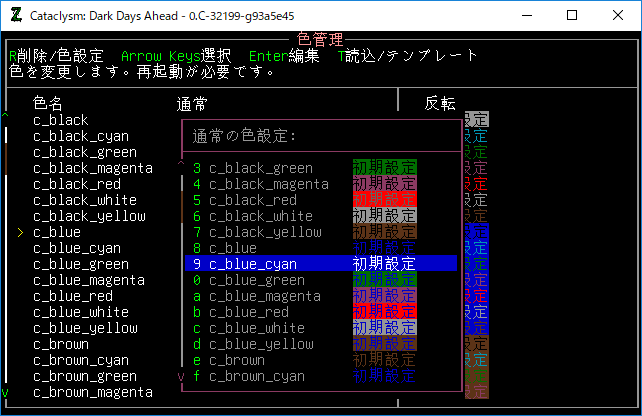Click the 反転 column header
This screenshot has height=416, width=642.
pyautogui.click(x=440, y=103)
